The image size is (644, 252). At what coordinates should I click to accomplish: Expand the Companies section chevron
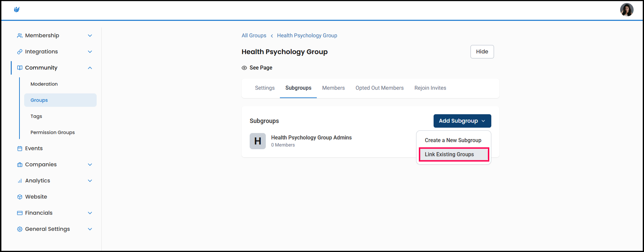(x=90, y=165)
